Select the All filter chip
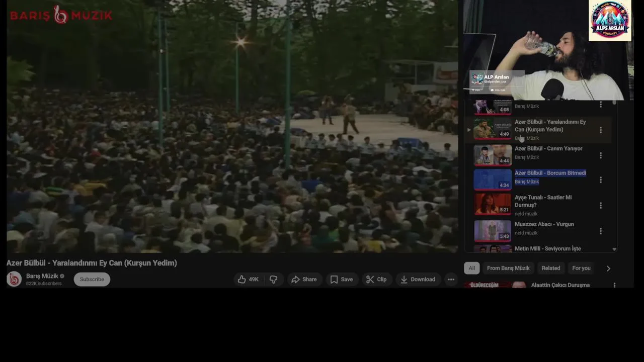644x362 pixels. (x=471, y=268)
